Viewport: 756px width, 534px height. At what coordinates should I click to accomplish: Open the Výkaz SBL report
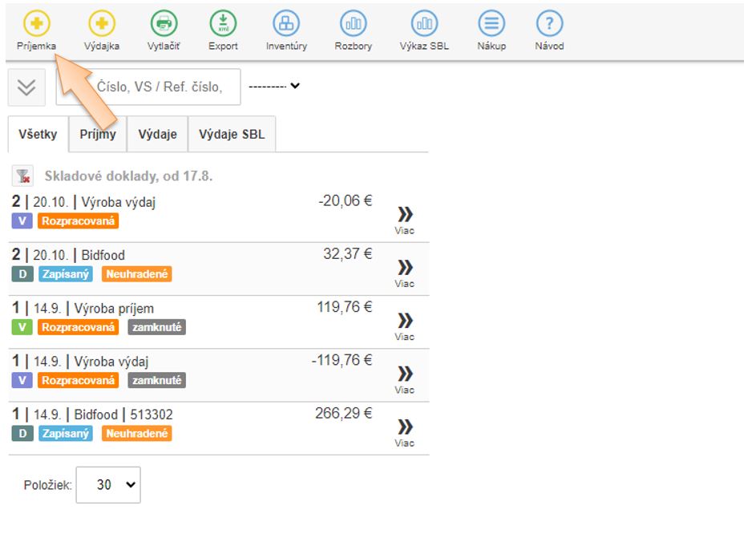pyautogui.click(x=424, y=24)
